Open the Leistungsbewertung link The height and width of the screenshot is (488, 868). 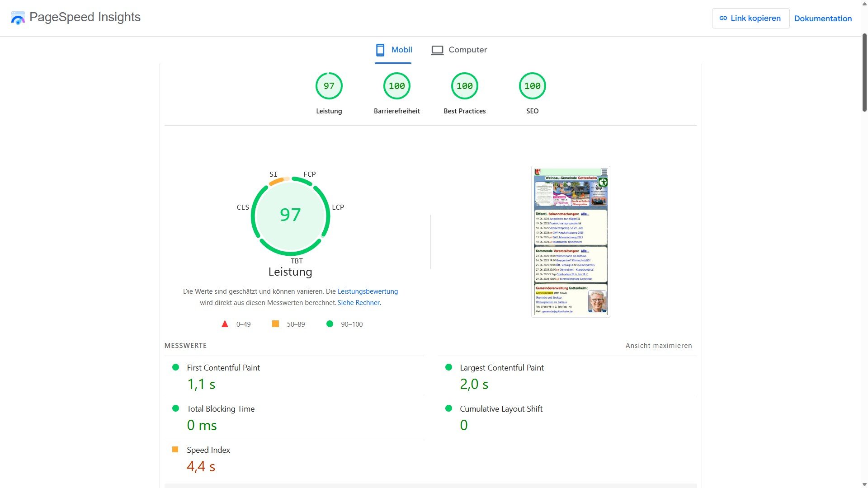click(367, 291)
